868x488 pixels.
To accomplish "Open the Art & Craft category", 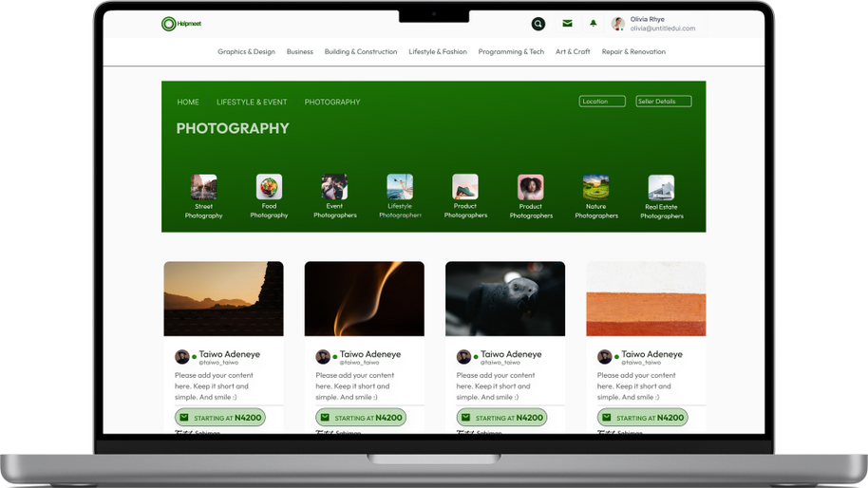I will [x=573, y=51].
